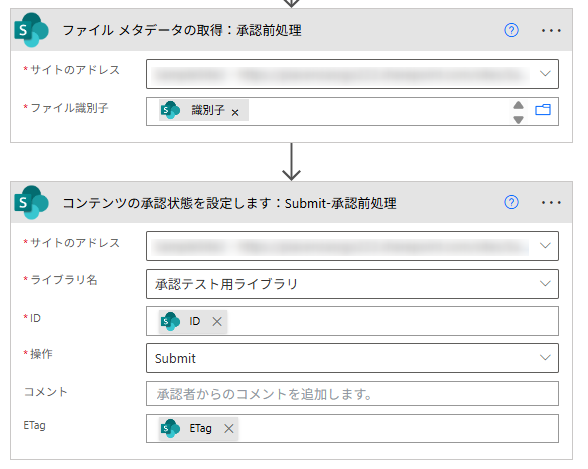The width and height of the screenshot is (588, 469).
Task: Click the up arrow in ファイル識別子 field
Action: pos(518,105)
